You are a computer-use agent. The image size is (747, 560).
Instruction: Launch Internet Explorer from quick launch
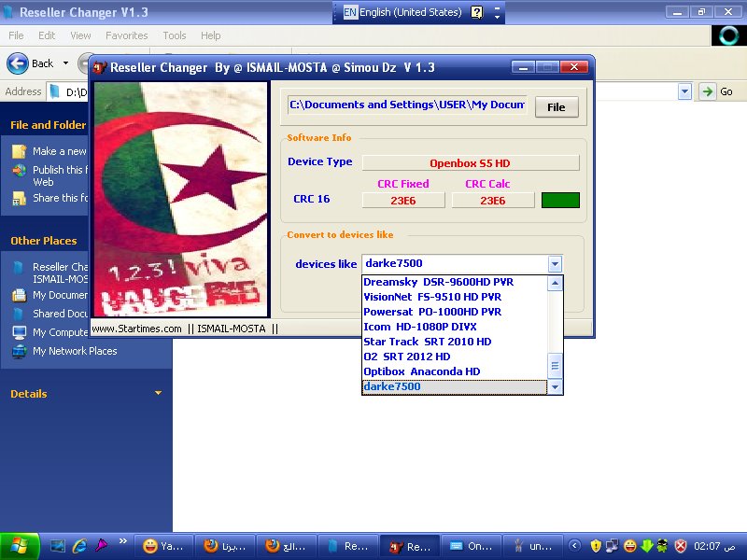79,546
